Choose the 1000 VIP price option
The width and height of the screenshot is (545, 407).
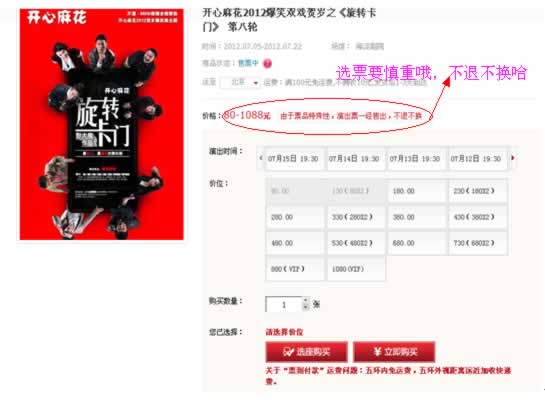[x=356, y=269]
